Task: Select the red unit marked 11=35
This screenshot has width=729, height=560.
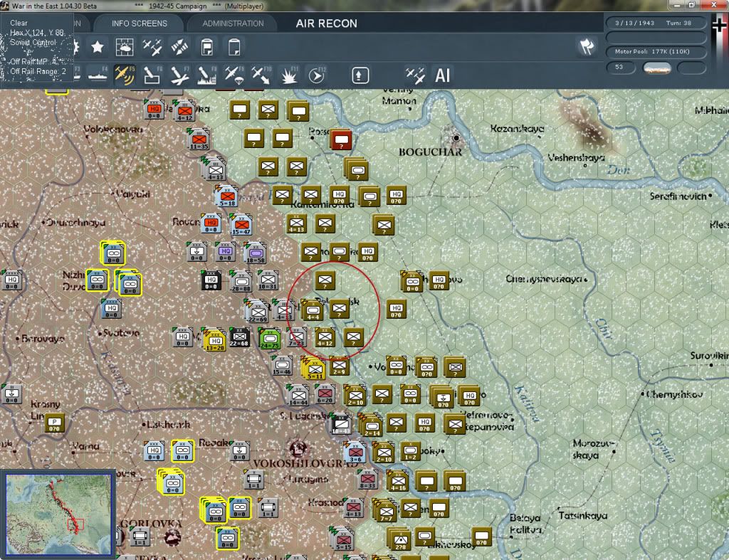Action: (x=199, y=140)
